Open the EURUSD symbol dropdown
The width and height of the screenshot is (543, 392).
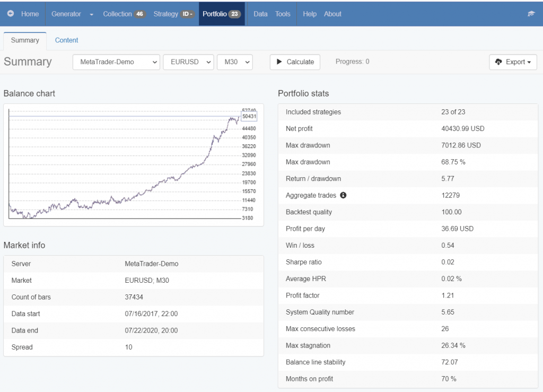point(188,62)
